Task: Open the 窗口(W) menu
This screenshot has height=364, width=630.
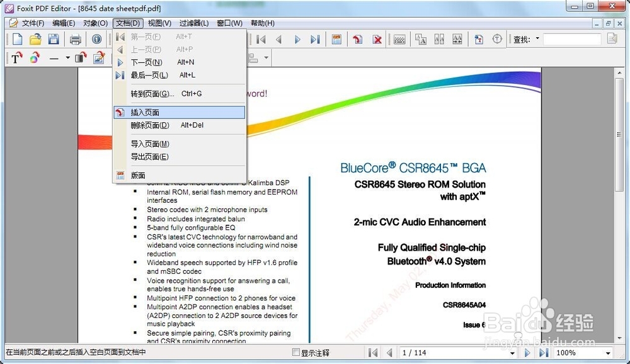Action: (x=230, y=23)
